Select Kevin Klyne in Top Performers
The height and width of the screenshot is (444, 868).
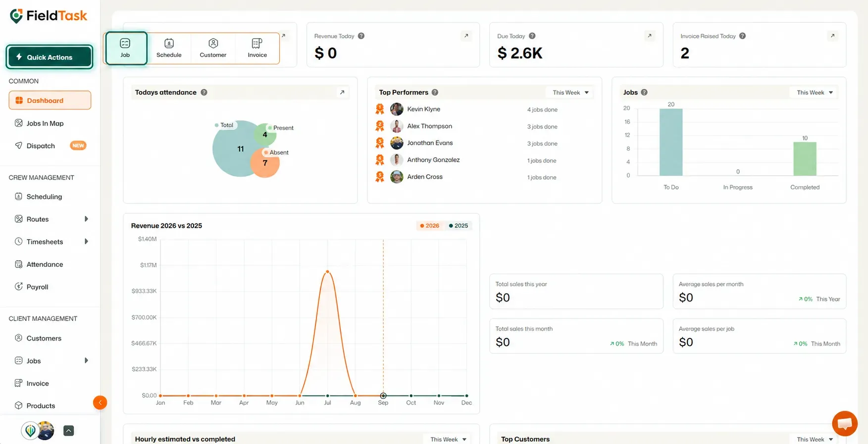pyautogui.click(x=423, y=109)
